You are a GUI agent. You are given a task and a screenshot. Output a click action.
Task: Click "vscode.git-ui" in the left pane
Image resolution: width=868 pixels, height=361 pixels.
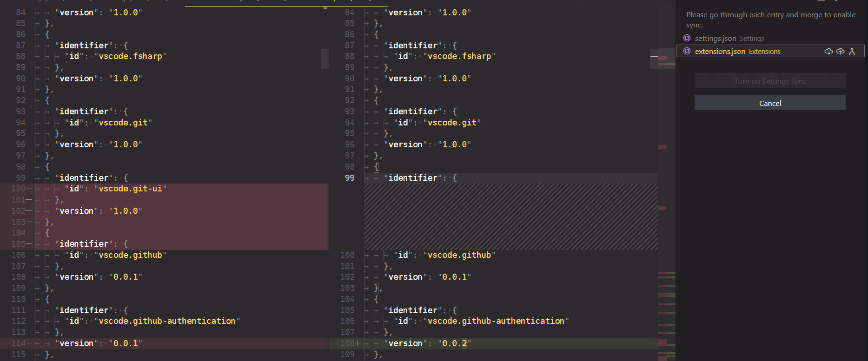pos(131,189)
